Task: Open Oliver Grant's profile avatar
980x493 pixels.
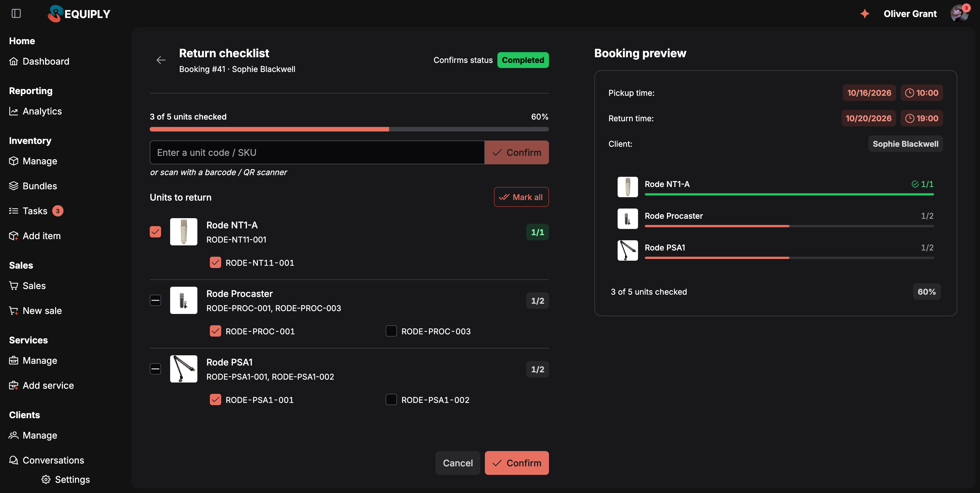Action: 959,14
